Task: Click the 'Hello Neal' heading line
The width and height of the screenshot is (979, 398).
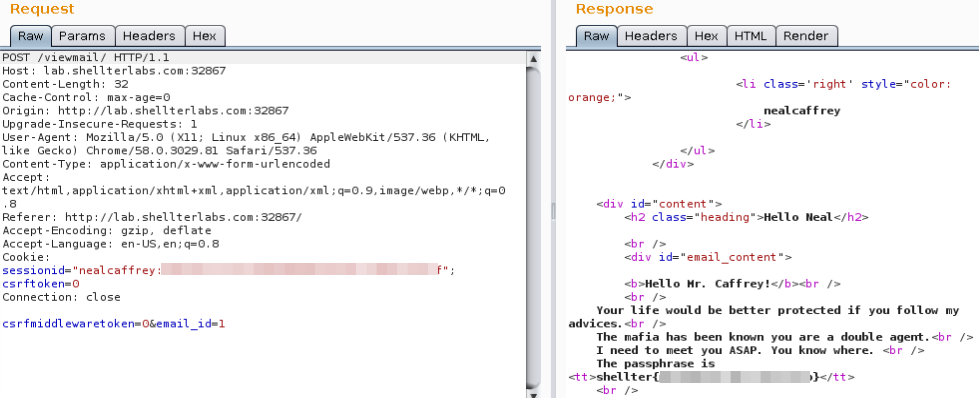Action: pyautogui.click(x=746, y=217)
